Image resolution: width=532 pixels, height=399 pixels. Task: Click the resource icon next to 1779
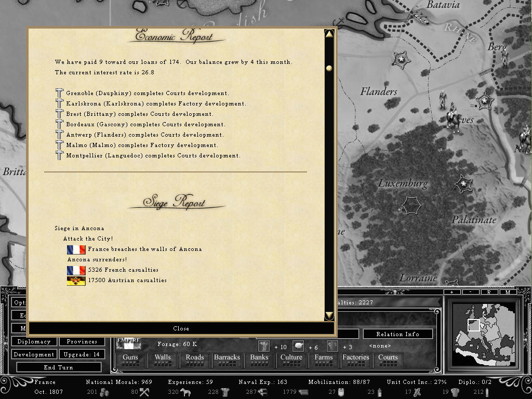(303, 392)
